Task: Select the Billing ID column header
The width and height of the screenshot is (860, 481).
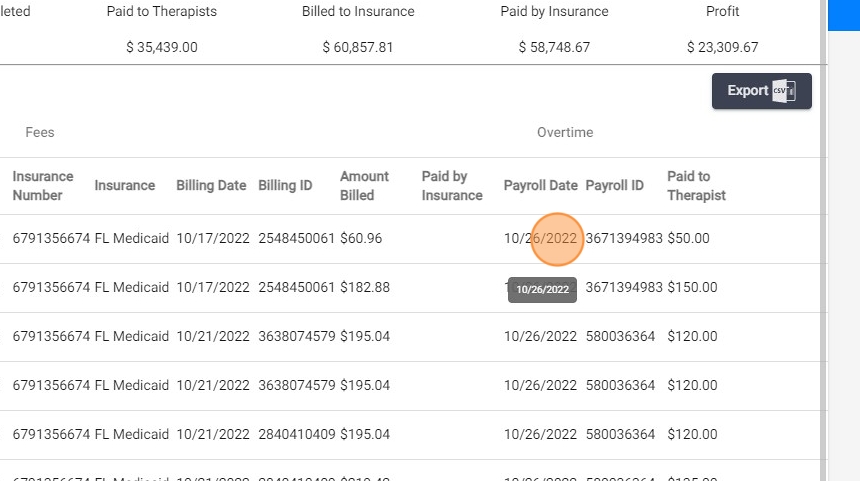Action: [285, 186]
